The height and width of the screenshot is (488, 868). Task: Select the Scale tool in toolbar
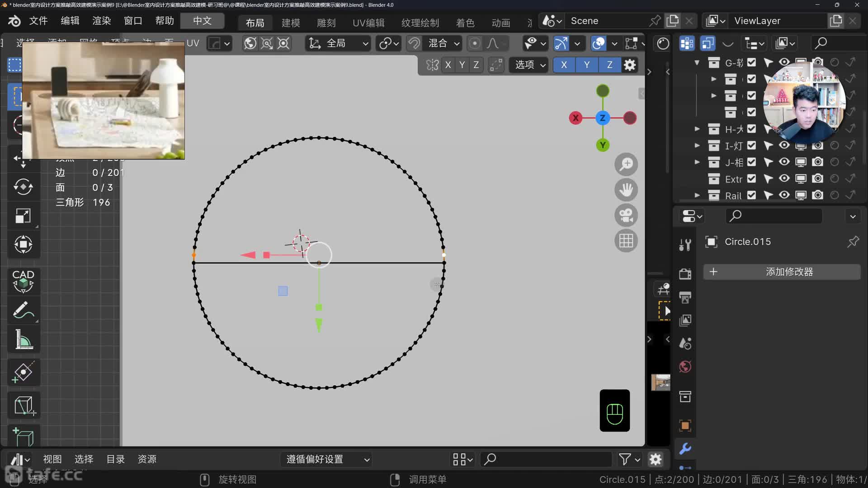point(23,216)
